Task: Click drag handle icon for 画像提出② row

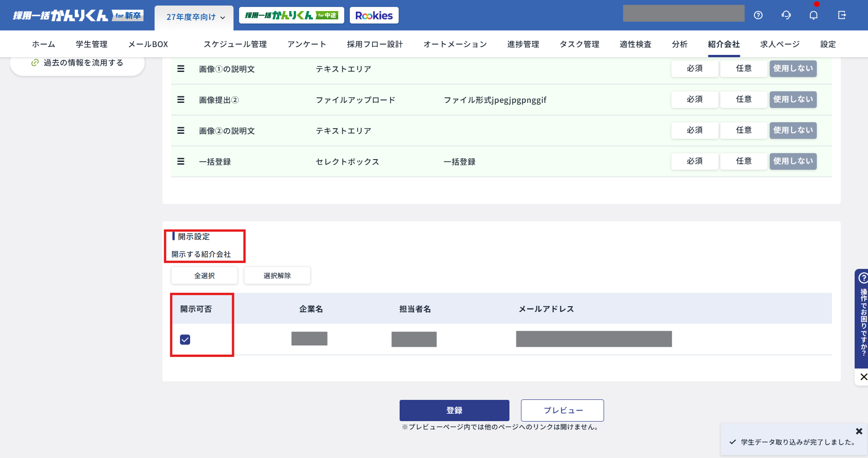Action: pyautogui.click(x=181, y=100)
